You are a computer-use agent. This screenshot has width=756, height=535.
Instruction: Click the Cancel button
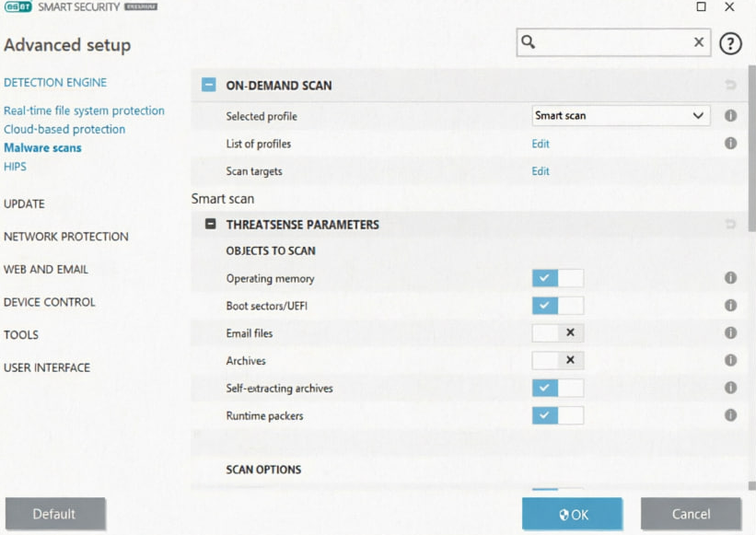[691, 514]
